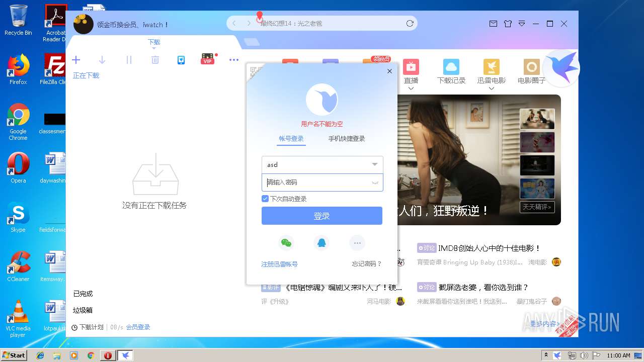Click the refresh icon in the search bar
The height and width of the screenshot is (362, 644).
click(410, 23)
